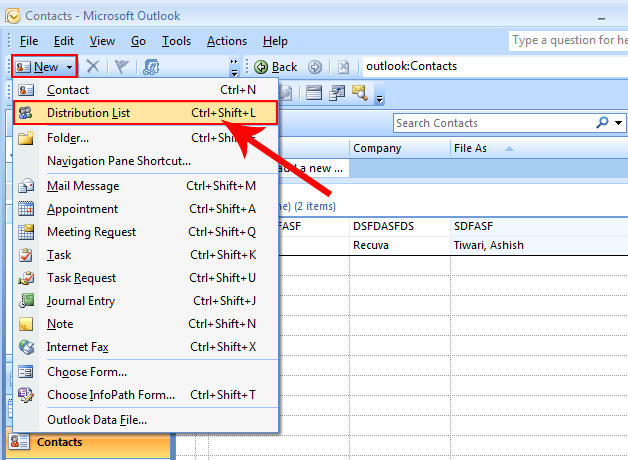Click the Internet Fax globe icon
This screenshot has height=460, width=628.
26,347
